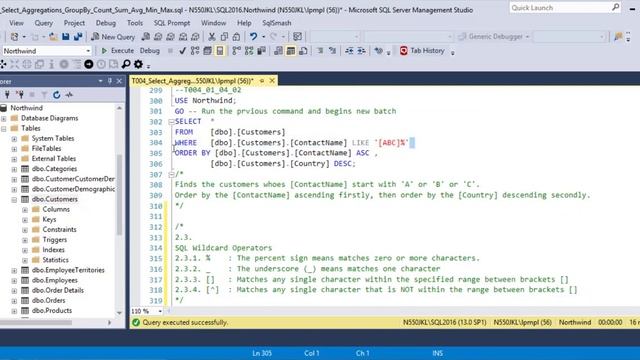Toggle Include Live Query Statistics button
Screen dimensions: 640x360
click(x=249, y=51)
